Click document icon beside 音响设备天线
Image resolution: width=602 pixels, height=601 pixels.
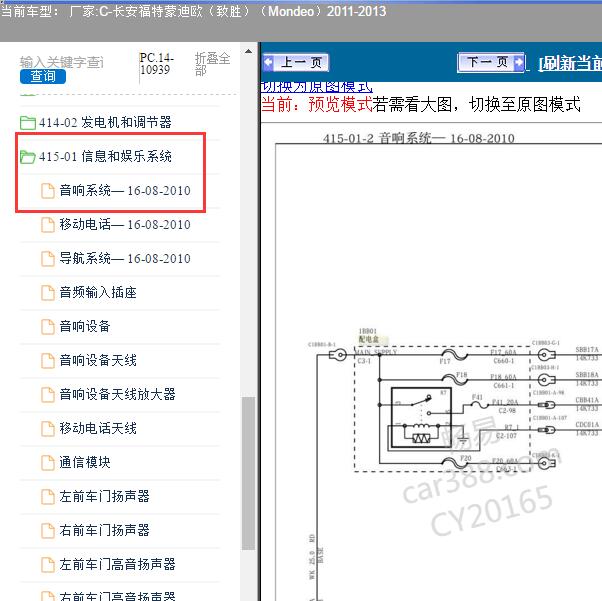point(48,361)
